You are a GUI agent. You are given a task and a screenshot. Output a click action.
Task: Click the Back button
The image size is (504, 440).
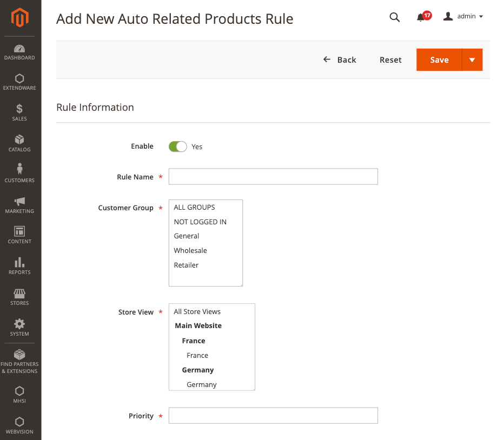(x=340, y=60)
